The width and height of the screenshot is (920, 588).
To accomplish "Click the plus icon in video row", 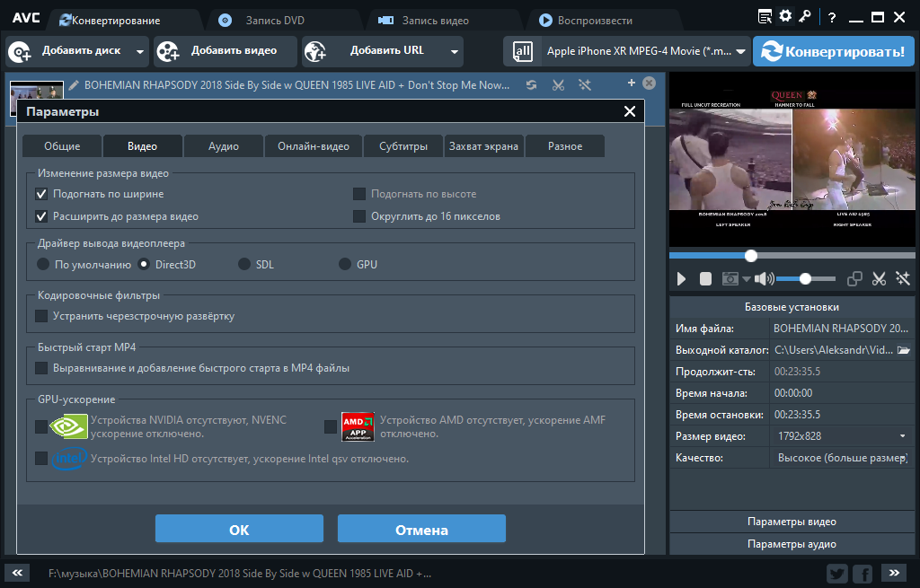I will click(632, 83).
